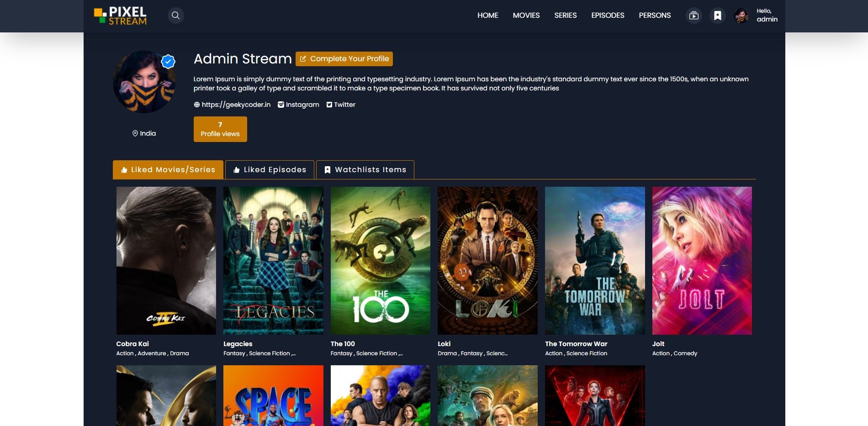Open the search magnifier icon
Image resolution: width=868 pixels, height=426 pixels.
175,16
